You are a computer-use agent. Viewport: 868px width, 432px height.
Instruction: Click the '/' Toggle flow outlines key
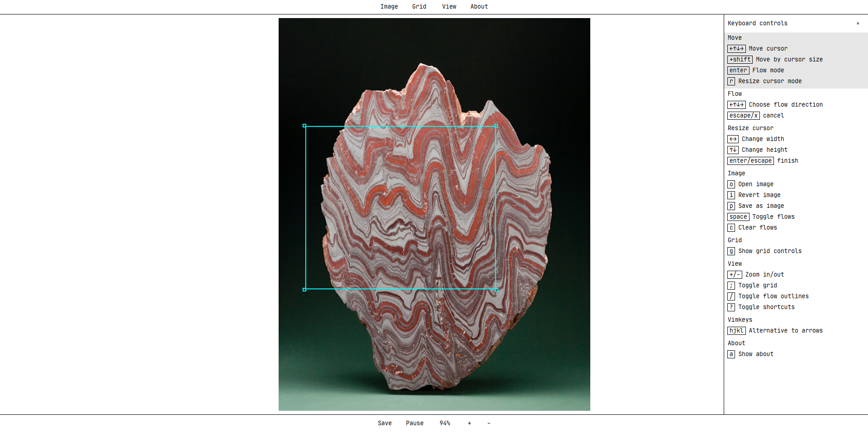pos(731,296)
